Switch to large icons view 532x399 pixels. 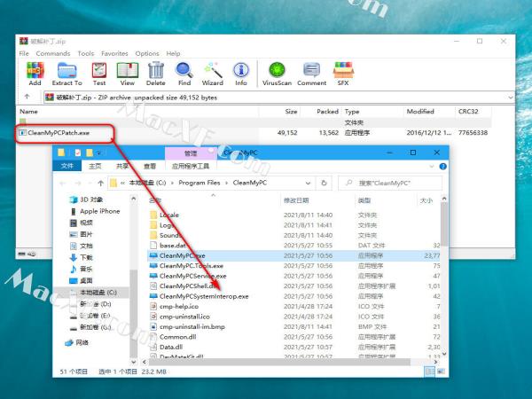(441, 372)
